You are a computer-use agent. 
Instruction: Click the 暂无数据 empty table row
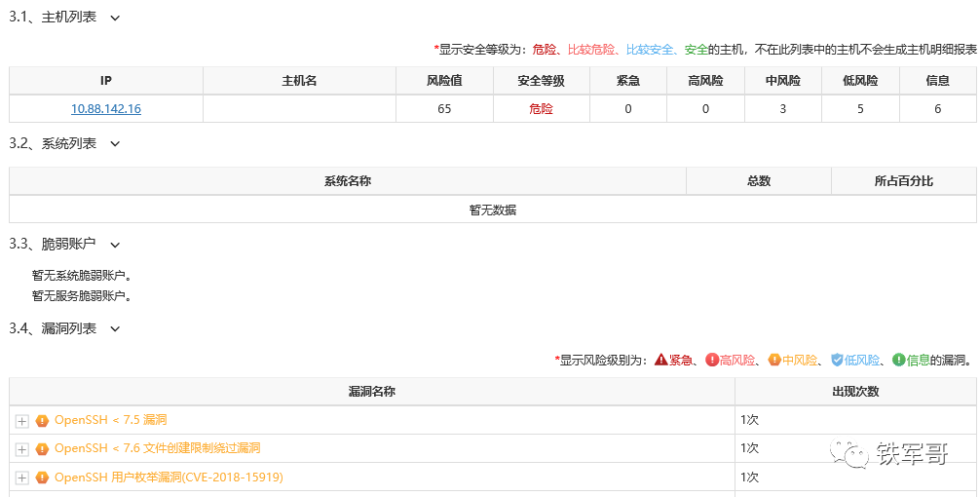pos(493,210)
